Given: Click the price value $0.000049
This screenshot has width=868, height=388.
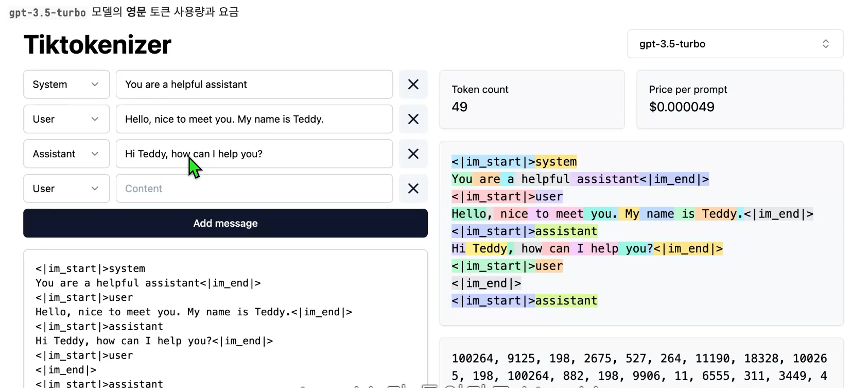Looking at the screenshot, I should click(682, 107).
